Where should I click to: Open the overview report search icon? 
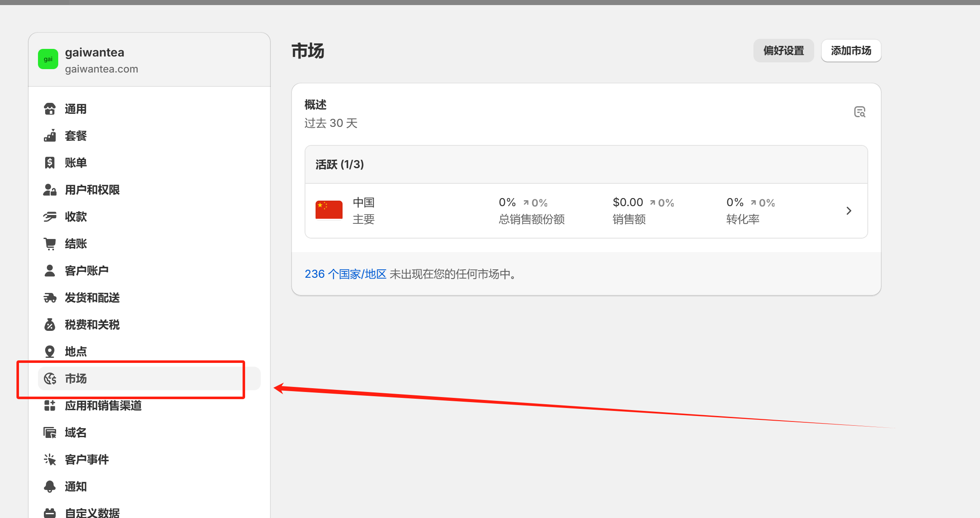[x=859, y=112]
